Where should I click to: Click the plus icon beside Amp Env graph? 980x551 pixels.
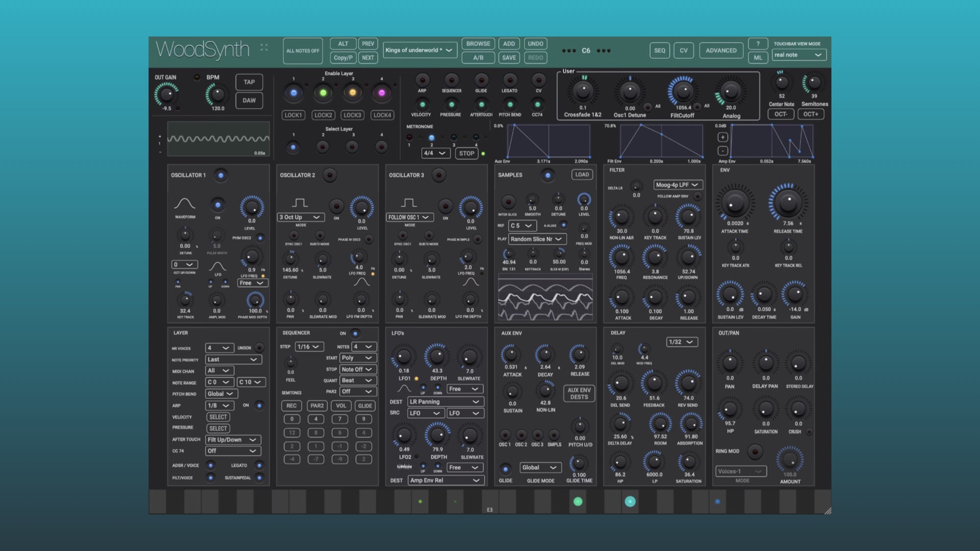click(x=722, y=137)
